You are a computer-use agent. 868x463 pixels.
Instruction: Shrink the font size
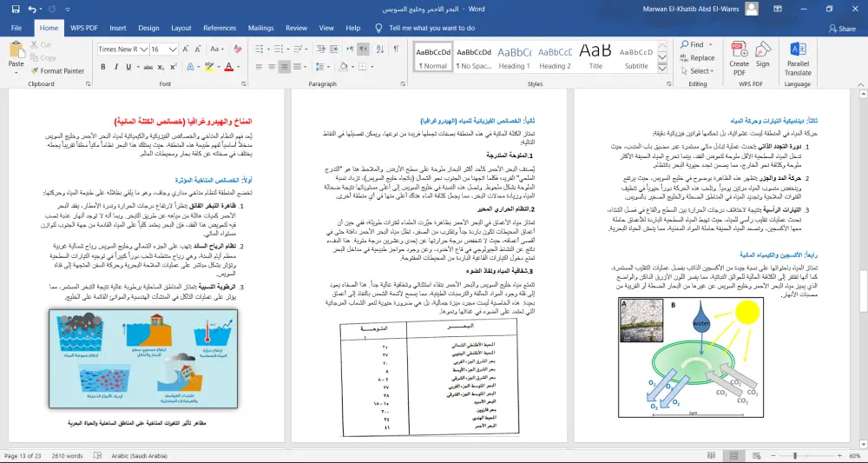click(198, 50)
